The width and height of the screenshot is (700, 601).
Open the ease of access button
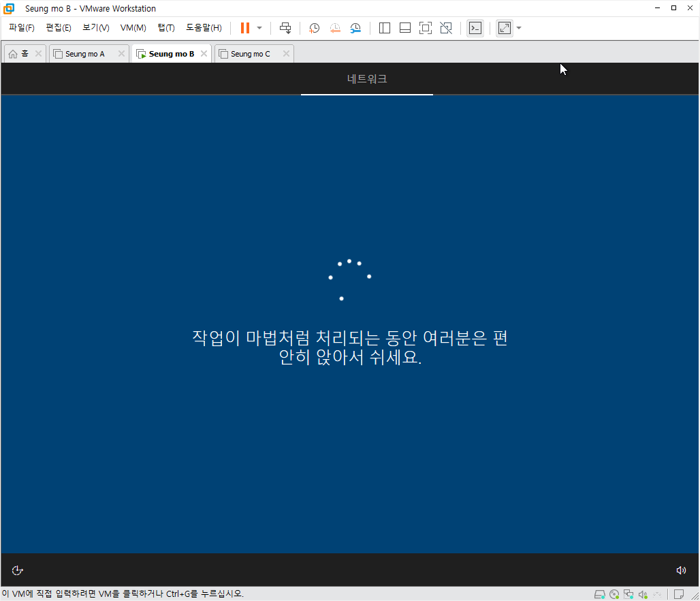point(18,570)
